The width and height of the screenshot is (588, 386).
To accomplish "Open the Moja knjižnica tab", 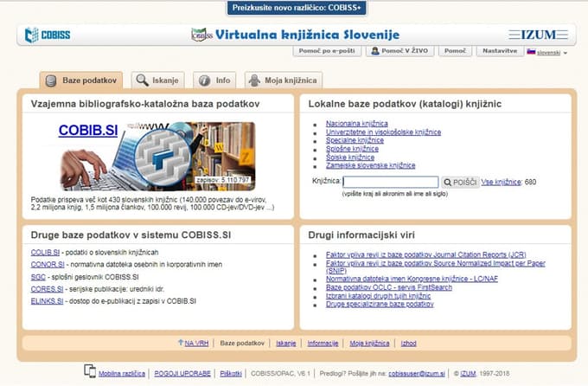I will [282, 80].
